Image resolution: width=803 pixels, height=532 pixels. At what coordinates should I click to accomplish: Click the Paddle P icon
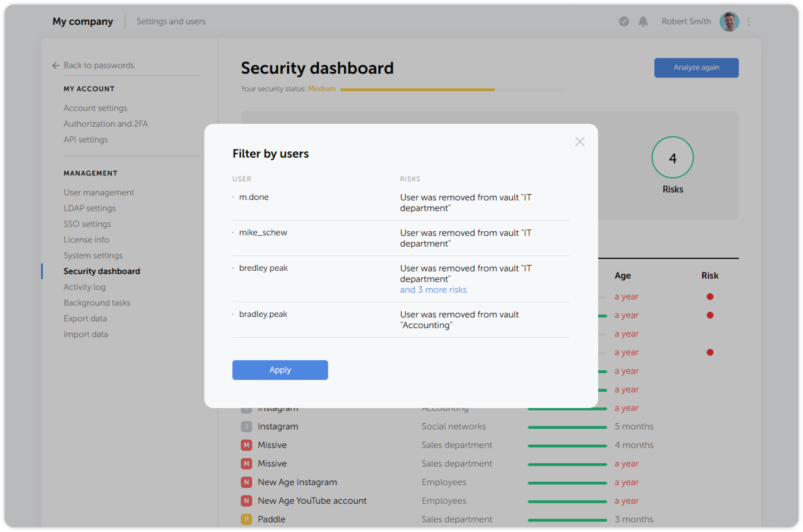(x=246, y=519)
